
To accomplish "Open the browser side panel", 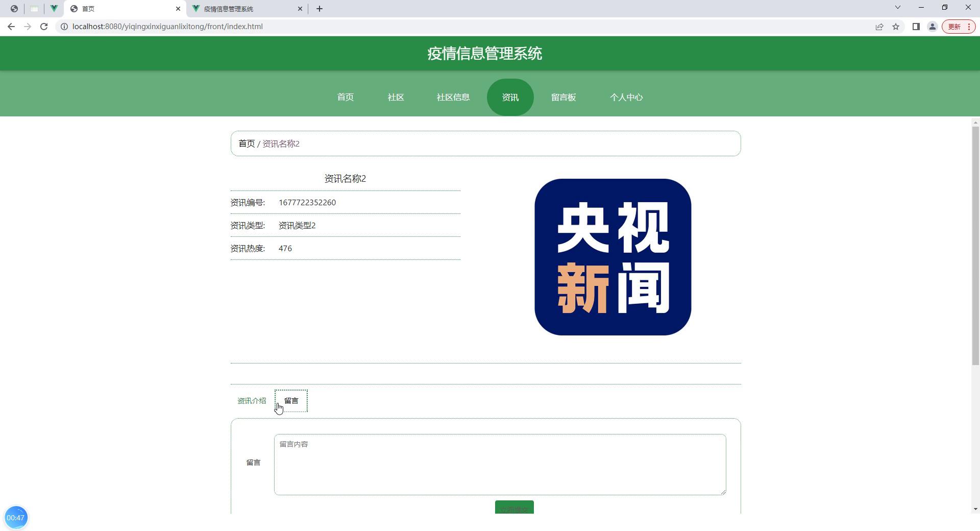I will click(916, 27).
